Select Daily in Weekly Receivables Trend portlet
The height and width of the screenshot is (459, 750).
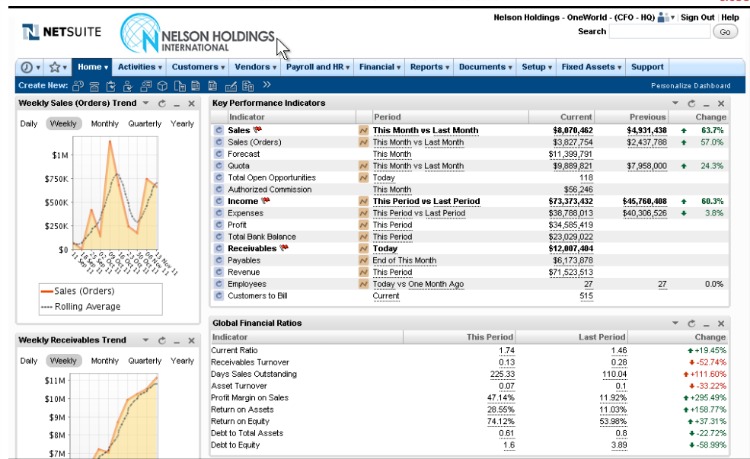tap(29, 361)
